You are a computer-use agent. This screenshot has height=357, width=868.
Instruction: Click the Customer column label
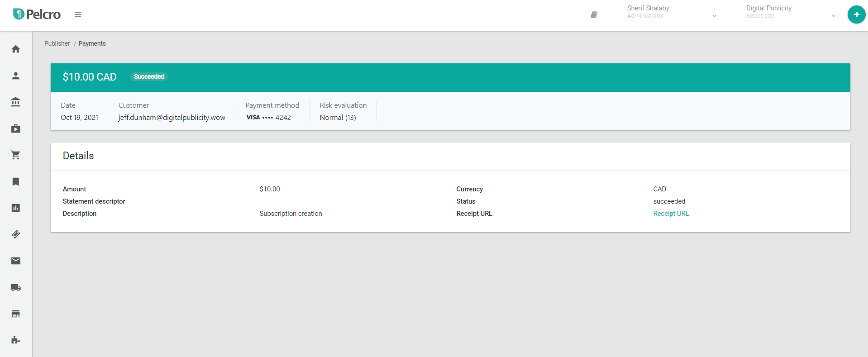[134, 105]
